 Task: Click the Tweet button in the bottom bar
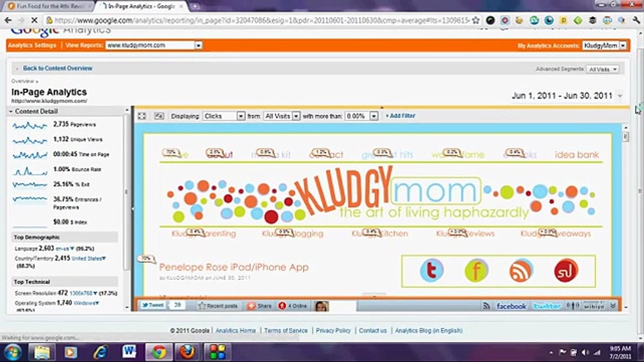152,305
